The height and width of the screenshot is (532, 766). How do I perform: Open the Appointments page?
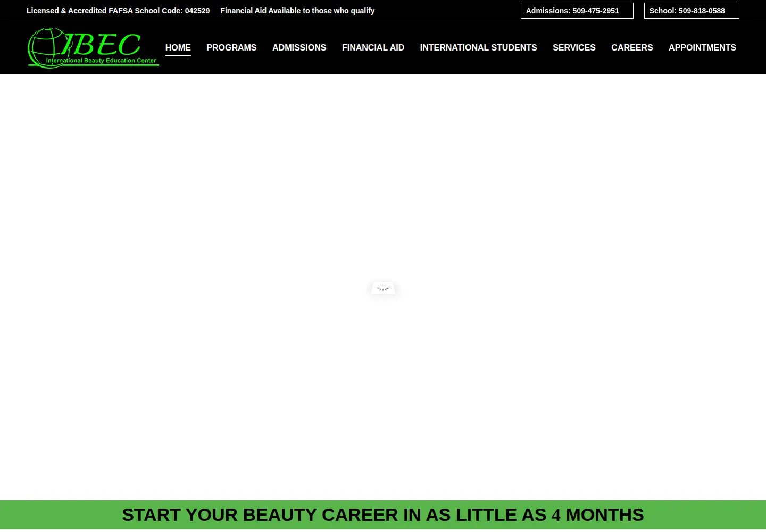click(702, 47)
